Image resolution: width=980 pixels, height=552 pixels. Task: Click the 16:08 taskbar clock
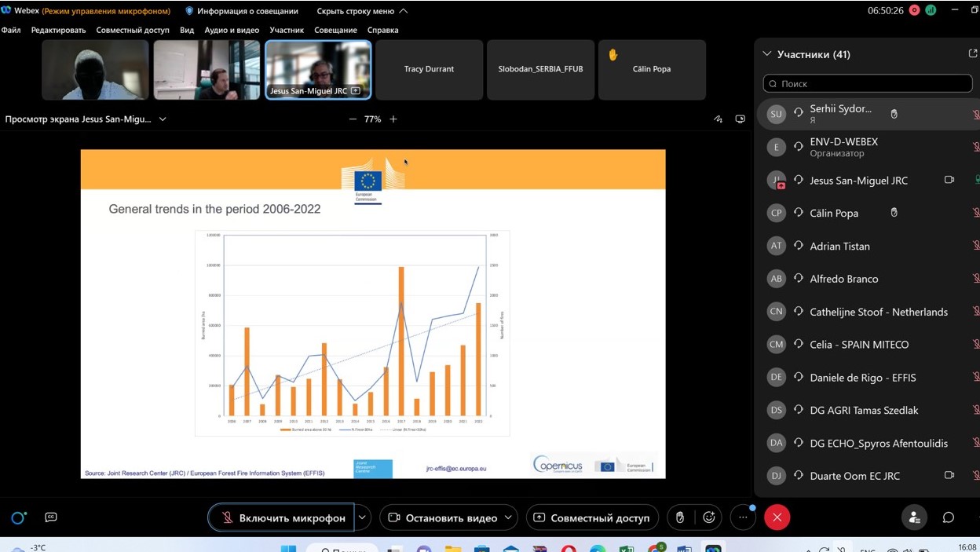click(967, 547)
